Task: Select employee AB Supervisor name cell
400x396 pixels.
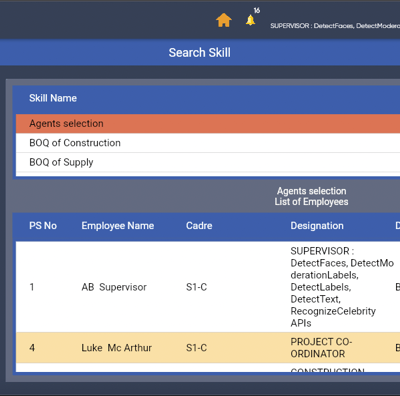Action: tap(114, 287)
